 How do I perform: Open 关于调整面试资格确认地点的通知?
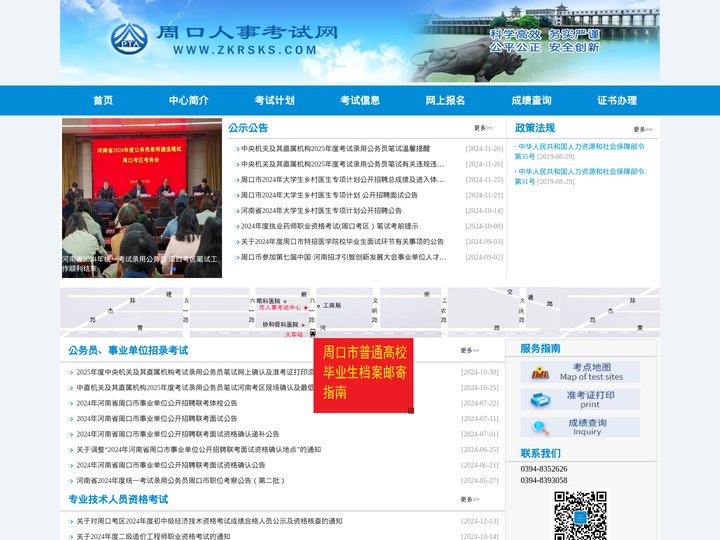(x=198, y=450)
